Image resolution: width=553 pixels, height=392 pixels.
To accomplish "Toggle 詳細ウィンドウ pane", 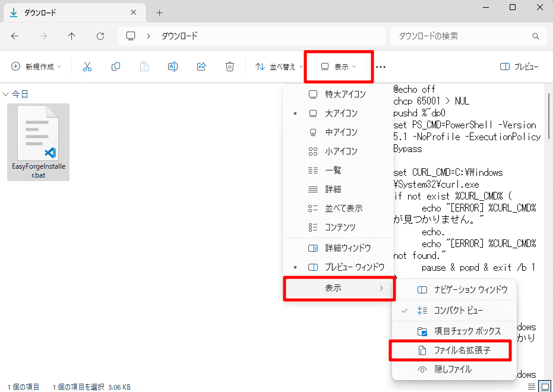I will point(338,248).
